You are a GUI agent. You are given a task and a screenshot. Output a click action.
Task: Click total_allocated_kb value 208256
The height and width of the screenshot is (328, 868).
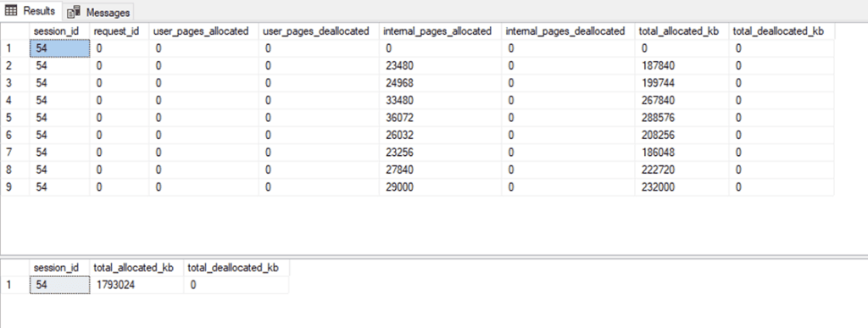click(682, 135)
